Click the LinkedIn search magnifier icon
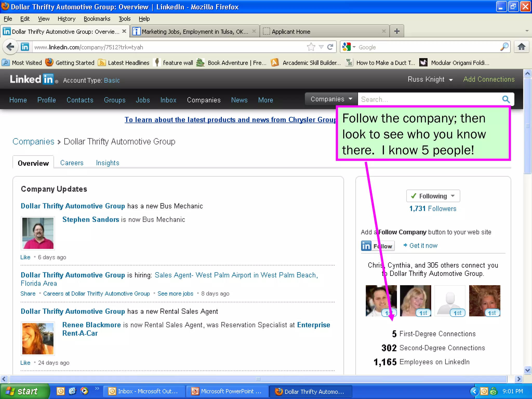 [x=506, y=99]
